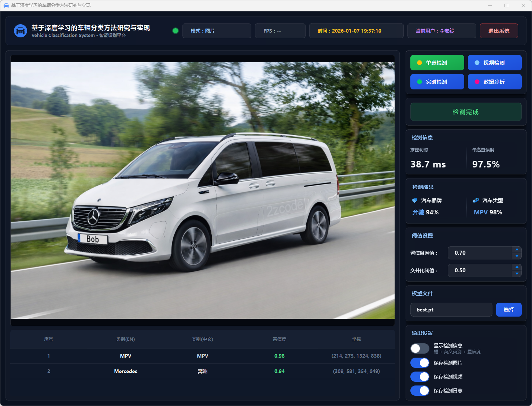Viewport: 532px width, 406px height.
Task: Click the blue car logo icon
Action: coord(21,31)
